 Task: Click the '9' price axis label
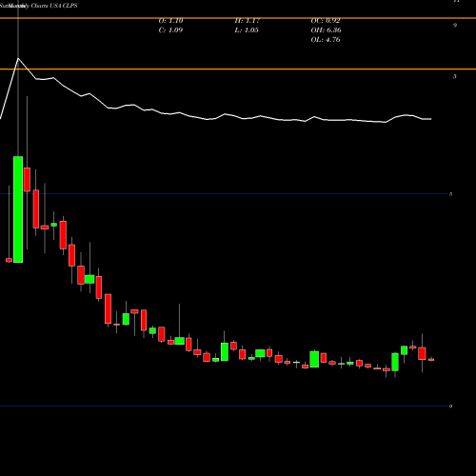pyautogui.click(x=455, y=26)
